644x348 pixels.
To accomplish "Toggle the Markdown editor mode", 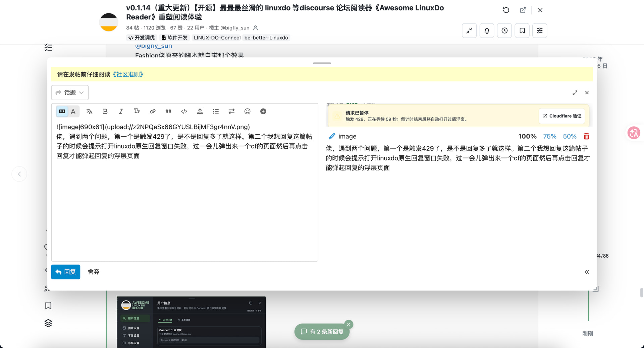I will (x=62, y=112).
